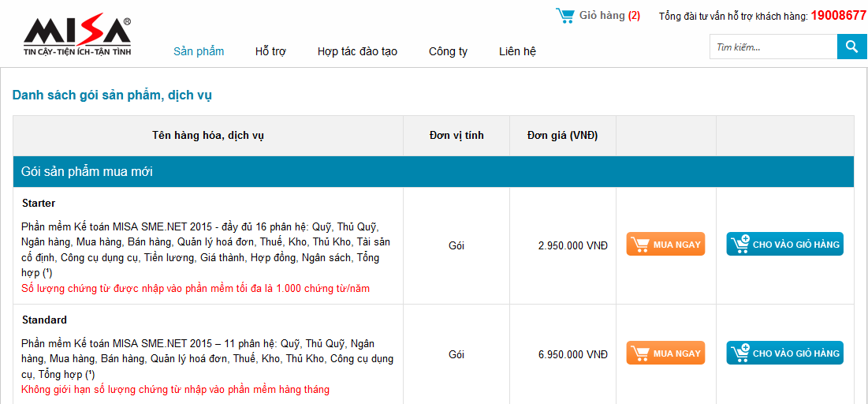Go to the Hỗ trợ menu
This screenshot has height=404, width=868.
270,51
